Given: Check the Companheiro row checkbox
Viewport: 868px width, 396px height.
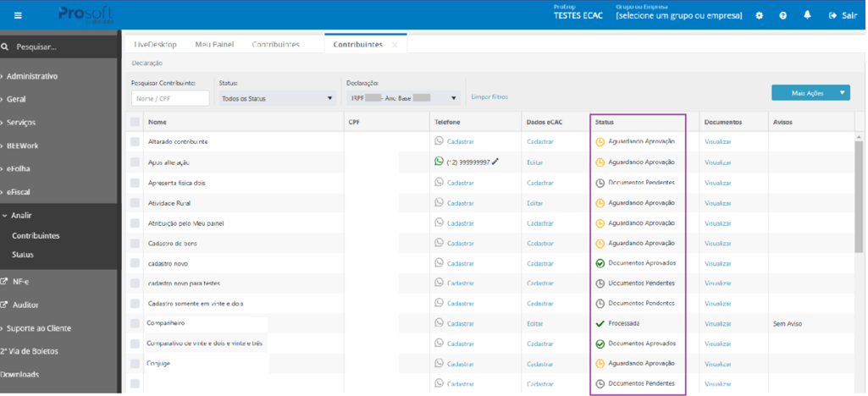Looking at the screenshot, I should 135,323.
